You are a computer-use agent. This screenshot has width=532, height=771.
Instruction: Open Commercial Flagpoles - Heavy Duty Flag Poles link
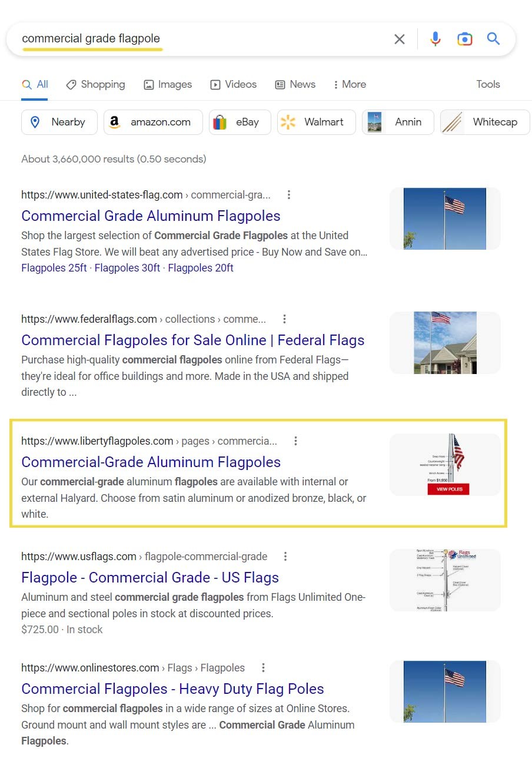click(x=172, y=689)
